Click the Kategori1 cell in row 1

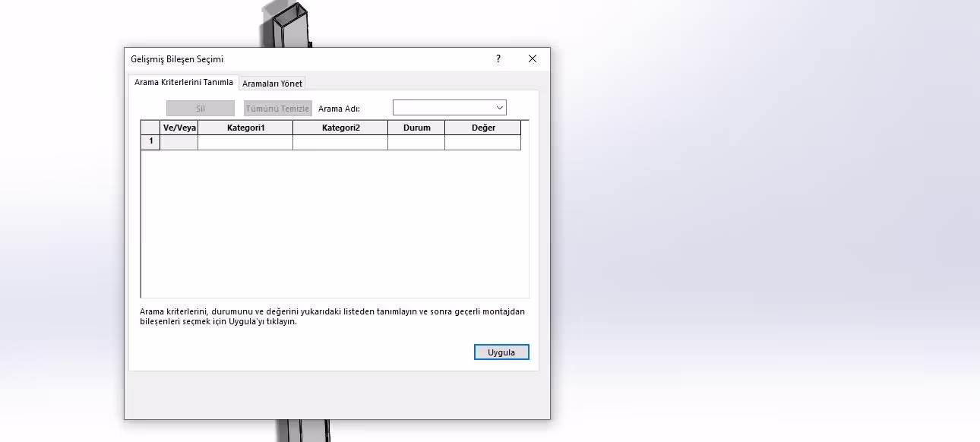245,142
